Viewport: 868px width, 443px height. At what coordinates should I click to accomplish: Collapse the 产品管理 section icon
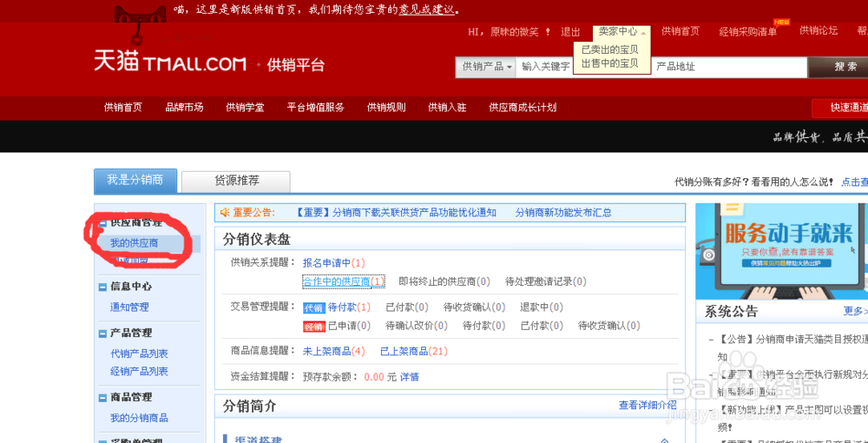(102, 334)
